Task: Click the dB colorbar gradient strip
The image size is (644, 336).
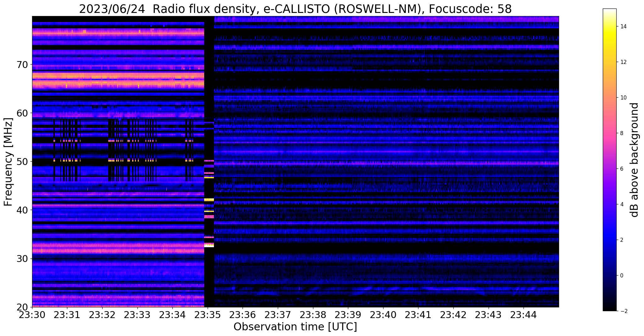Action: coord(609,160)
